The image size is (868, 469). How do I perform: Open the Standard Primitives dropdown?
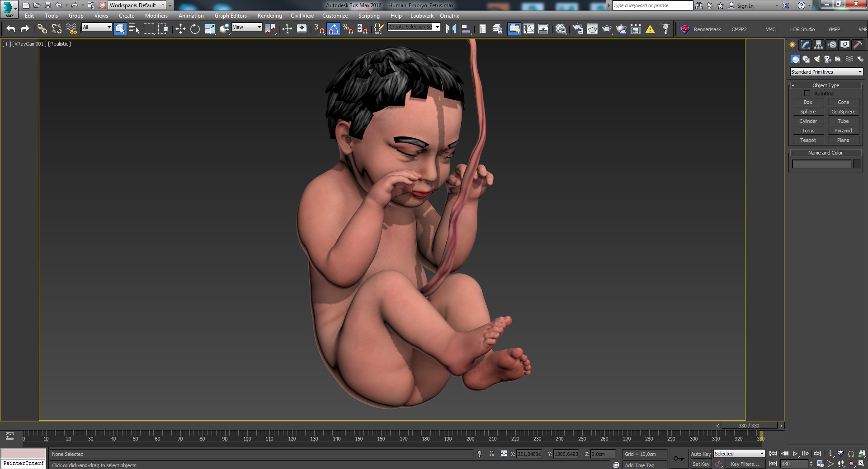click(826, 72)
